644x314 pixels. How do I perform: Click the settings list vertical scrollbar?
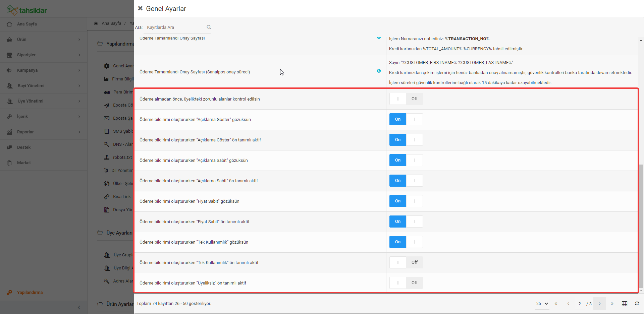pos(641,227)
